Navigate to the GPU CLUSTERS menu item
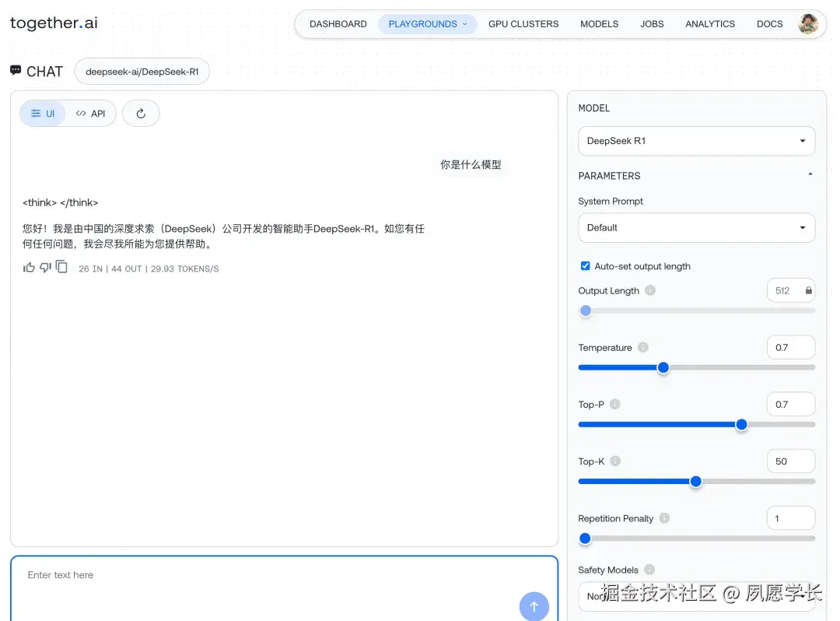The image size is (840, 621). [523, 24]
